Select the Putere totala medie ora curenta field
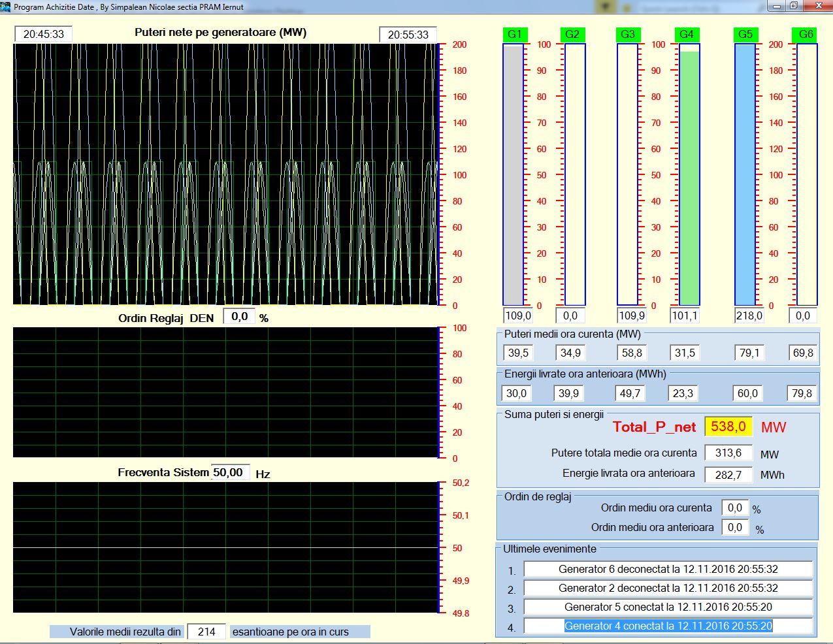Image resolution: width=833 pixels, height=644 pixels. [728, 453]
